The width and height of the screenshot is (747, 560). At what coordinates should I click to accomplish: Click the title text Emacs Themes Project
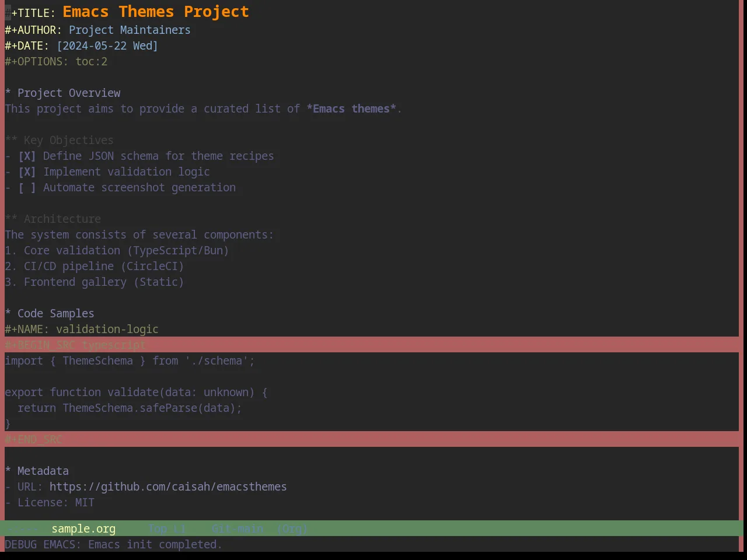click(156, 12)
